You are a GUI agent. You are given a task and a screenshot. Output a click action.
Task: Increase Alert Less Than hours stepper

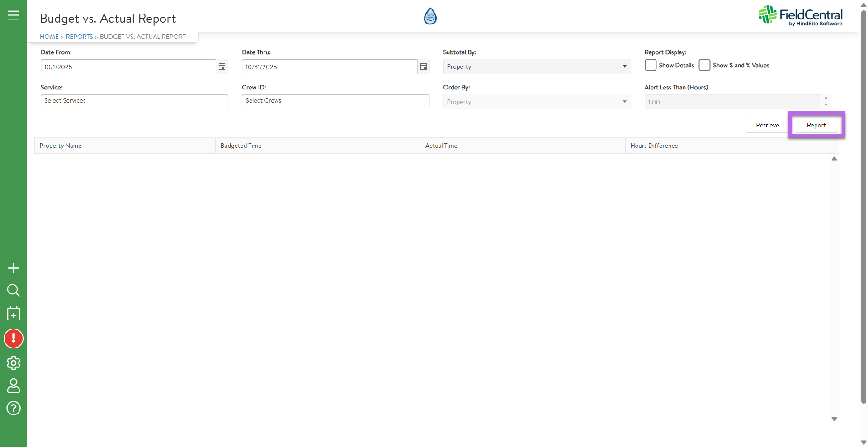pos(826,98)
